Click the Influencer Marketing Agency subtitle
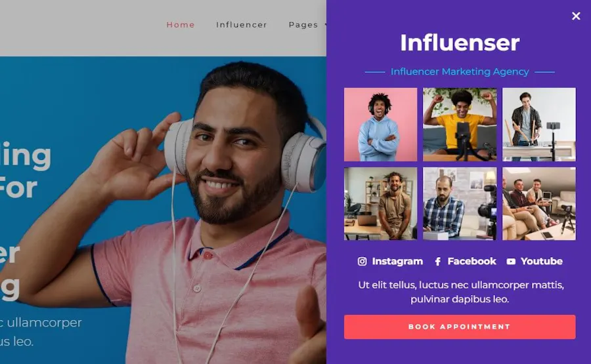 click(460, 71)
